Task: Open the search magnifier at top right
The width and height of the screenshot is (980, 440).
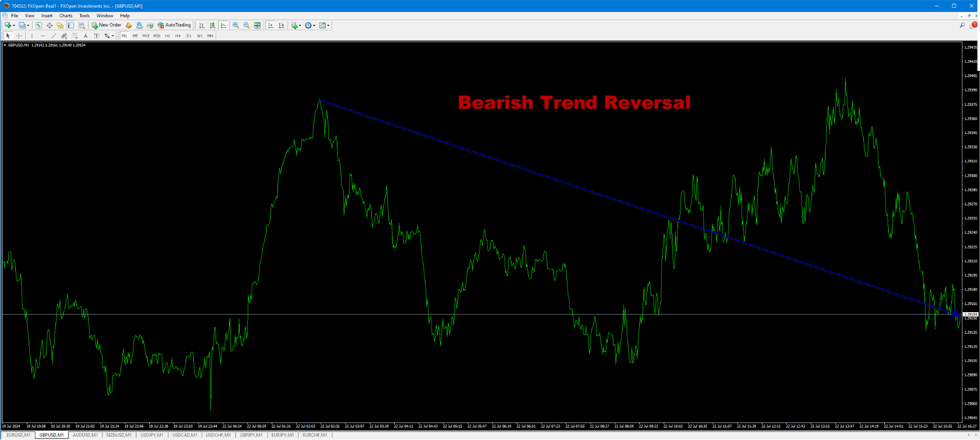Action: [x=962, y=25]
